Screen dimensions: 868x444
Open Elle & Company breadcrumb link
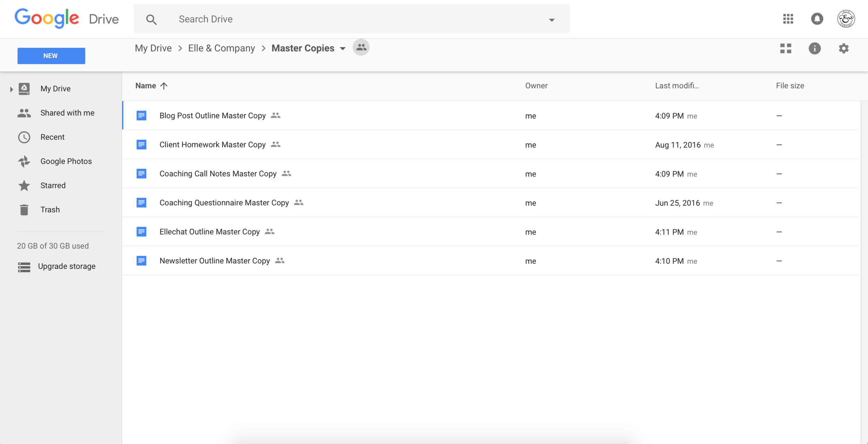tap(222, 48)
